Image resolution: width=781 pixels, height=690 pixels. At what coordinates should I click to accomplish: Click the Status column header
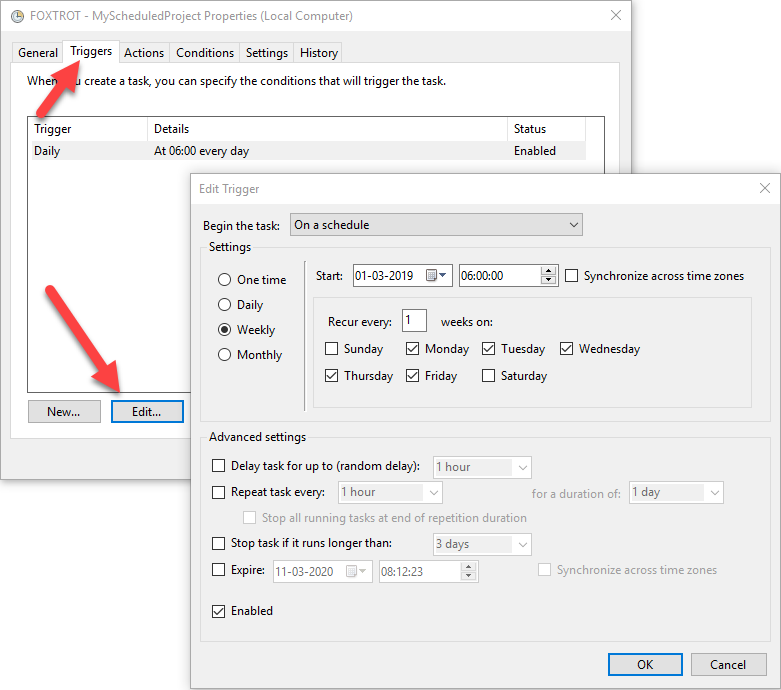pyautogui.click(x=546, y=129)
